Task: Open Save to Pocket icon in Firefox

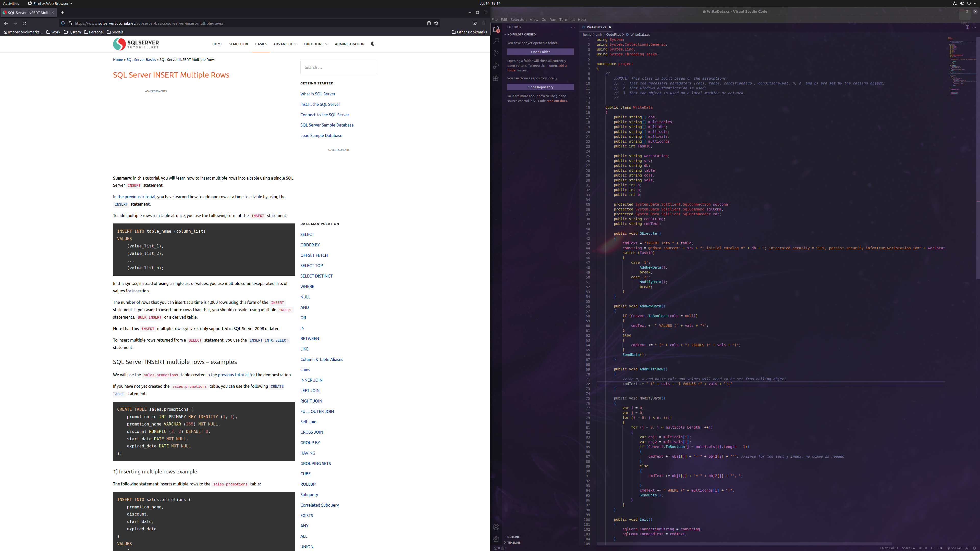Action: tap(474, 23)
